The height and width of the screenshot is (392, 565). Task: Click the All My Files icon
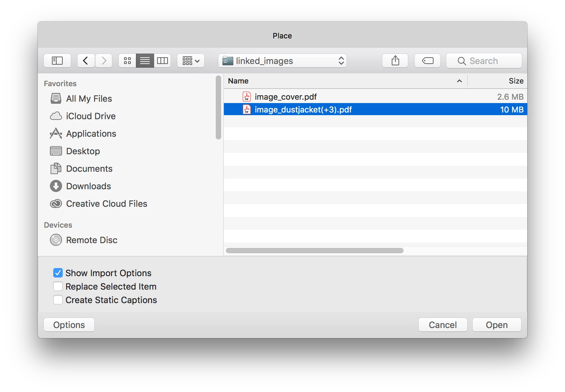pos(56,99)
